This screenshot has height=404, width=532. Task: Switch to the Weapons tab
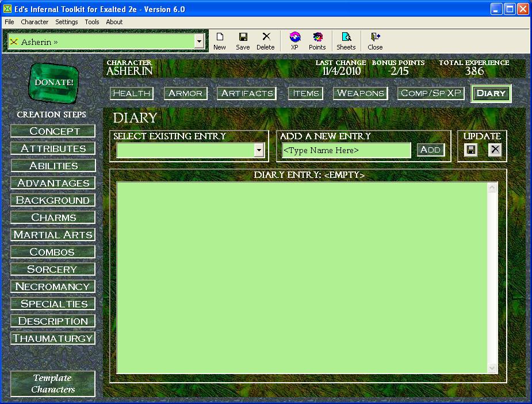pyautogui.click(x=361, y=93)
